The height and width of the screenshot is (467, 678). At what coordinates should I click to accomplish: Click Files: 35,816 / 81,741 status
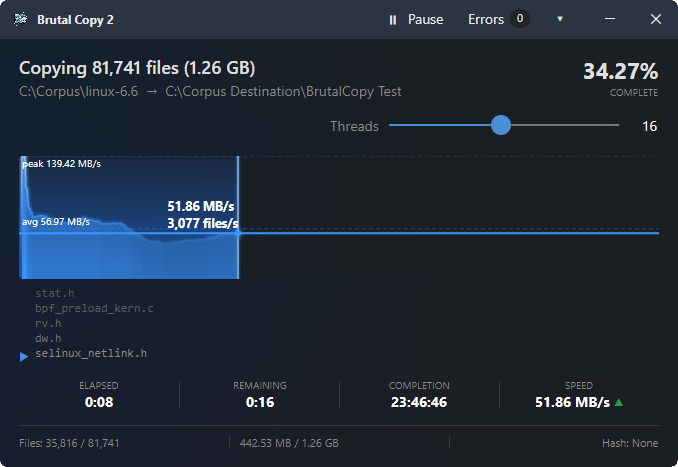(69, 443)
